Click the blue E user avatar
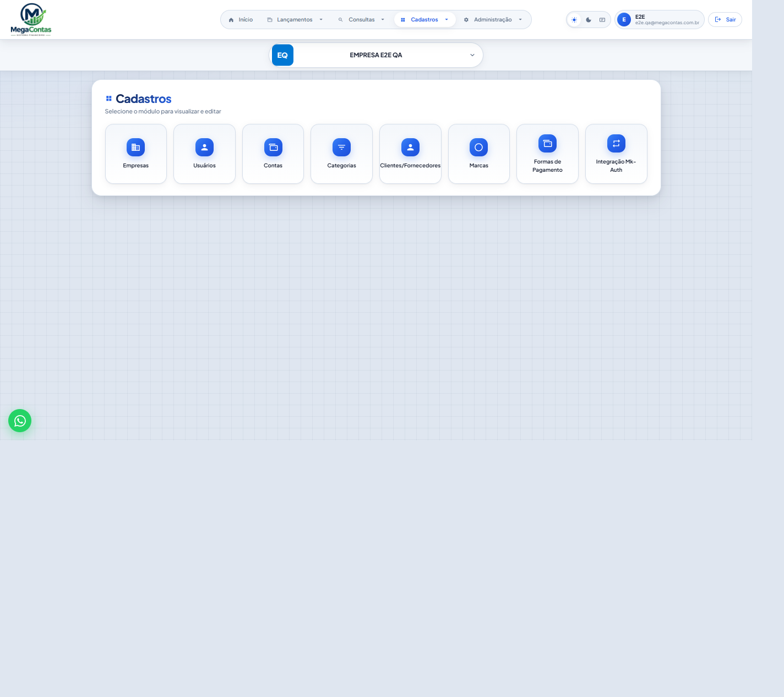The height and width of the screenshot is (697, 784). tap(624, 20)
